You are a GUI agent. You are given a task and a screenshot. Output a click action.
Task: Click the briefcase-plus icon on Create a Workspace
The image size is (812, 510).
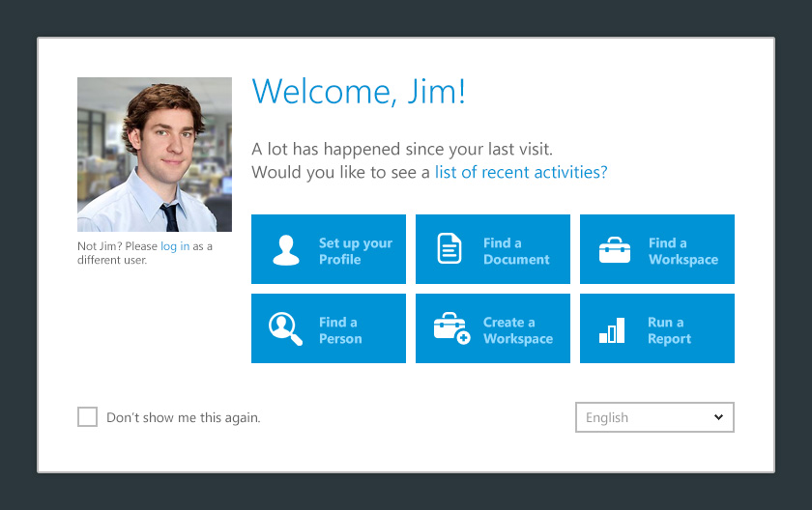[451, 328]
